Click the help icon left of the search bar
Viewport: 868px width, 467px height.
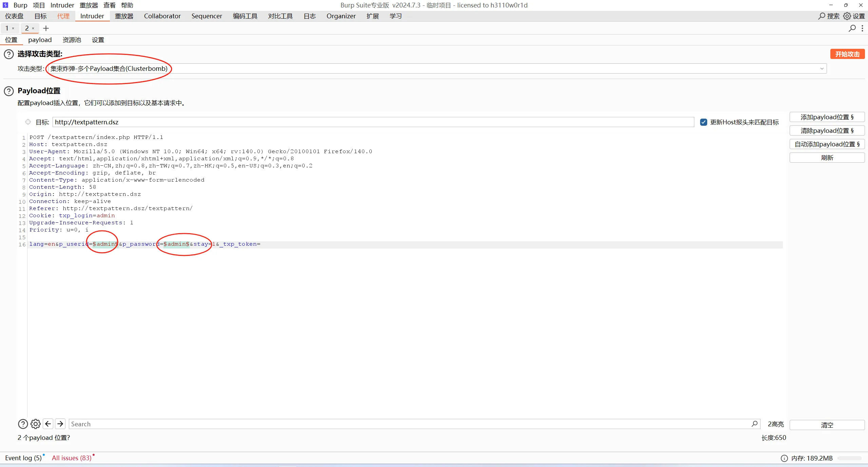pos(23,424)
